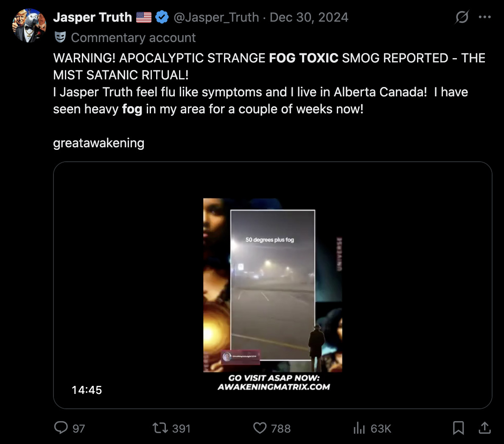Image resolution: width=504 pixels, height=444 pixels.
Task: Click the 788 likes count
Action: [x=280, y=429]
